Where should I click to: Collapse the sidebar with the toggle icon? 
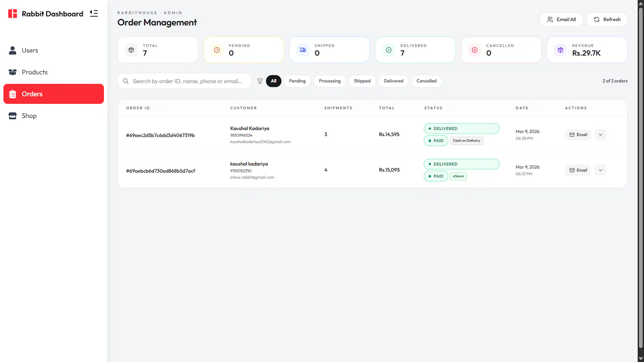click(94, 13)
